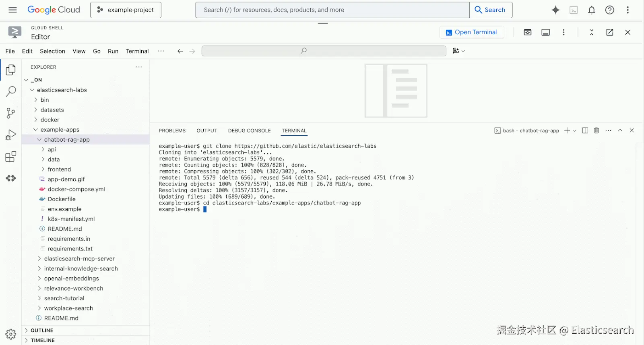Viewport: 644px width, 345px height.
Task: Open the File menu
Action: coord(10,51)
